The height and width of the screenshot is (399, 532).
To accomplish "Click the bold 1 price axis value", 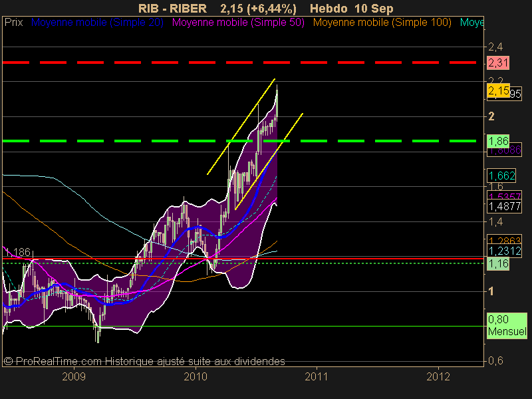I will 491,291.
